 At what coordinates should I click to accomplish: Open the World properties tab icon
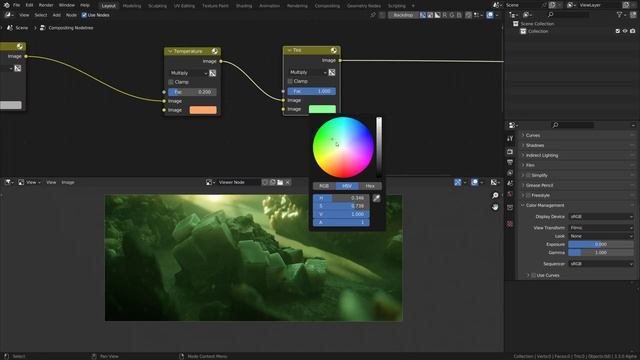click(x=510, y=194)
